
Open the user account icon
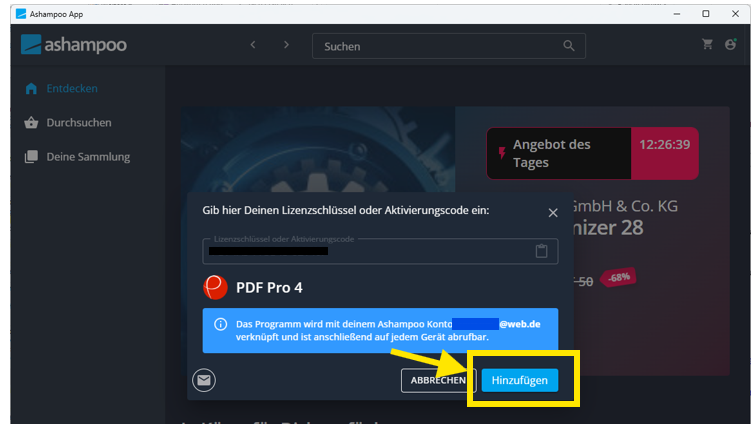(730, 44)
